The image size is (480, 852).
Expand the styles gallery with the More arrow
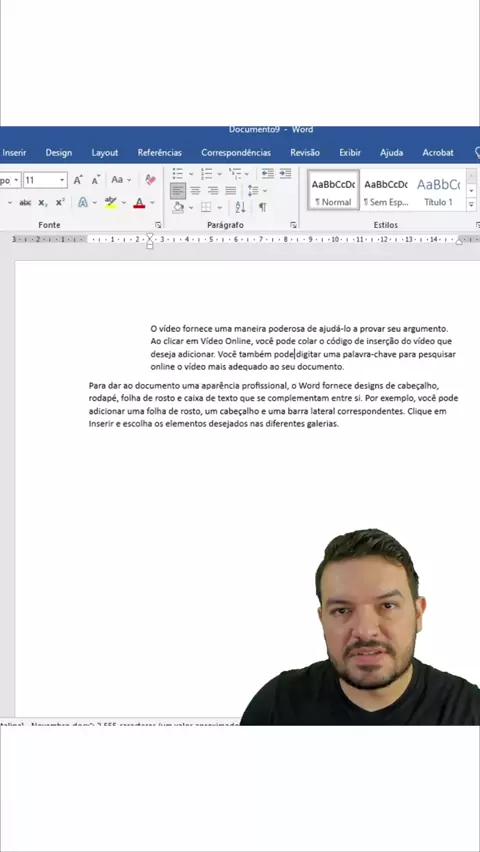[x=471, y=205]
